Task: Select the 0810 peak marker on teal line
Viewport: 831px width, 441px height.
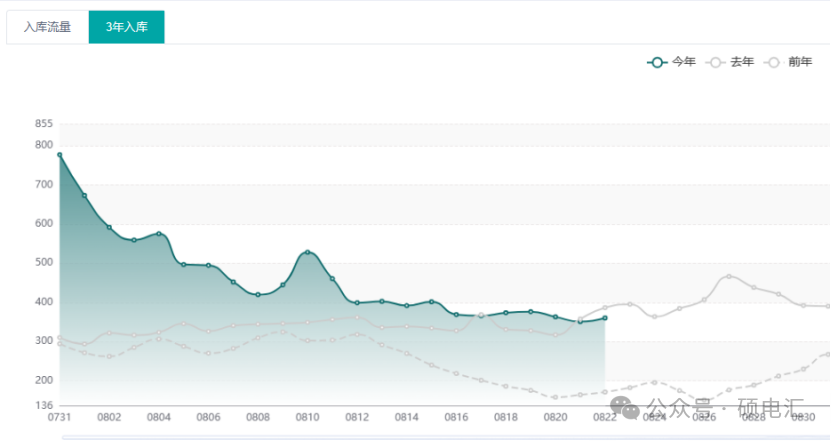Action: click(308, 252)
